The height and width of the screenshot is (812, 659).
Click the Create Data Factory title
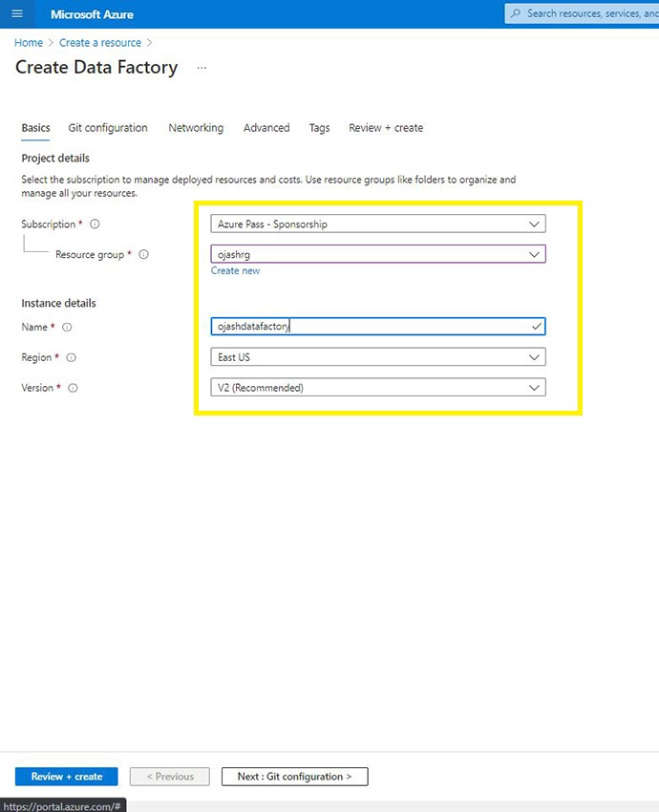tap(96, 67)
